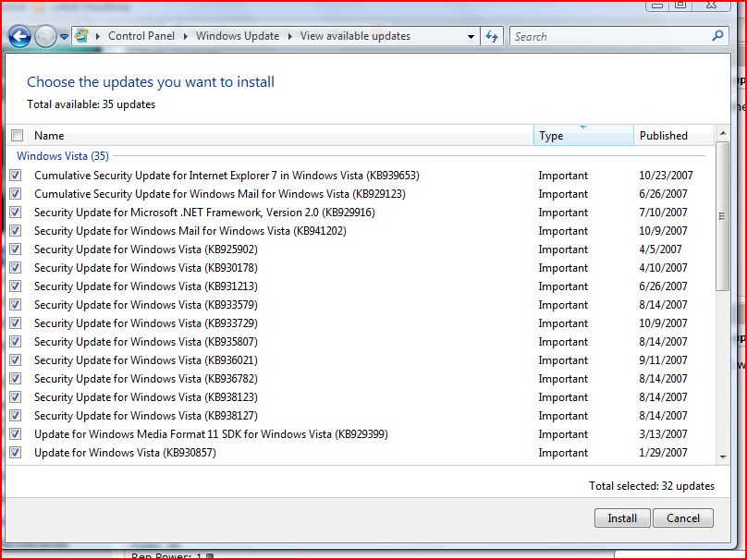Click the 7/10/2007 published date
The width and height of the screenshot is (747, 560).
(663, 213)
